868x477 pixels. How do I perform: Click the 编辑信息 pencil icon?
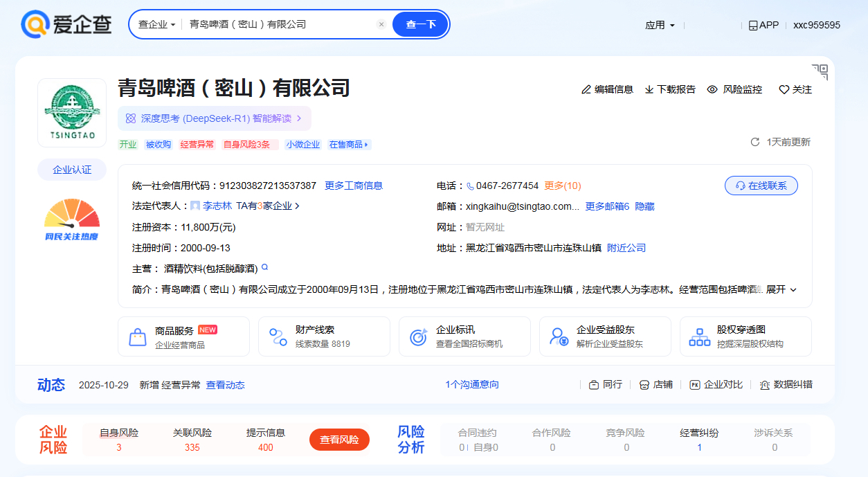coord(586,89)
